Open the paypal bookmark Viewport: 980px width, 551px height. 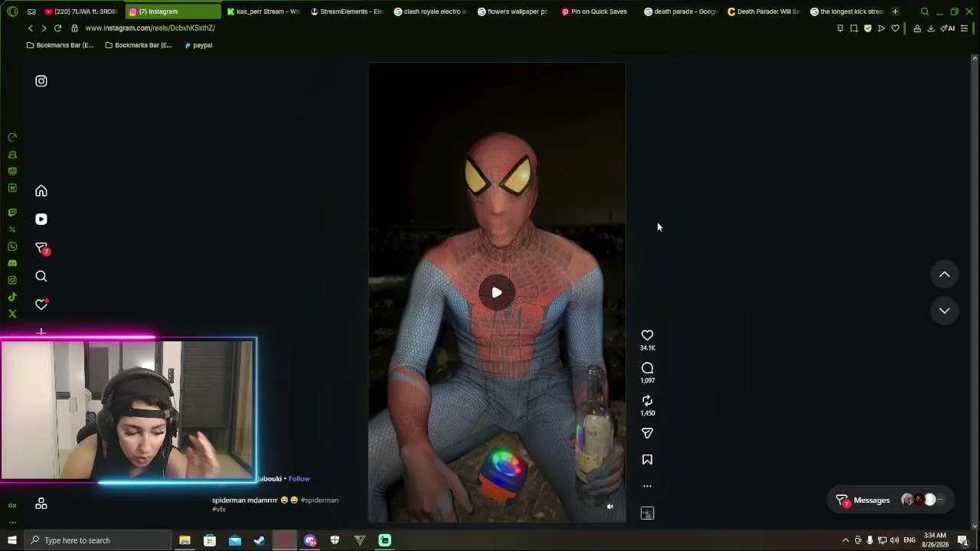(x=198, y=45)
